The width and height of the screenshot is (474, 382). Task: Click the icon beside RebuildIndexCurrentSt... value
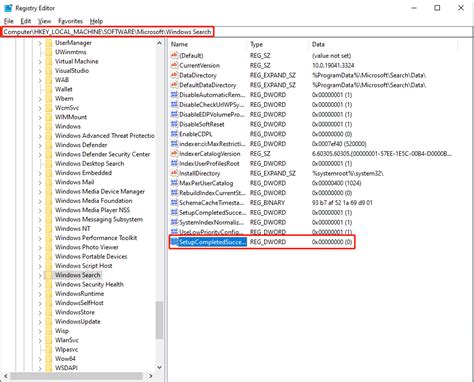pyautogui.click(x=174, y=193)
